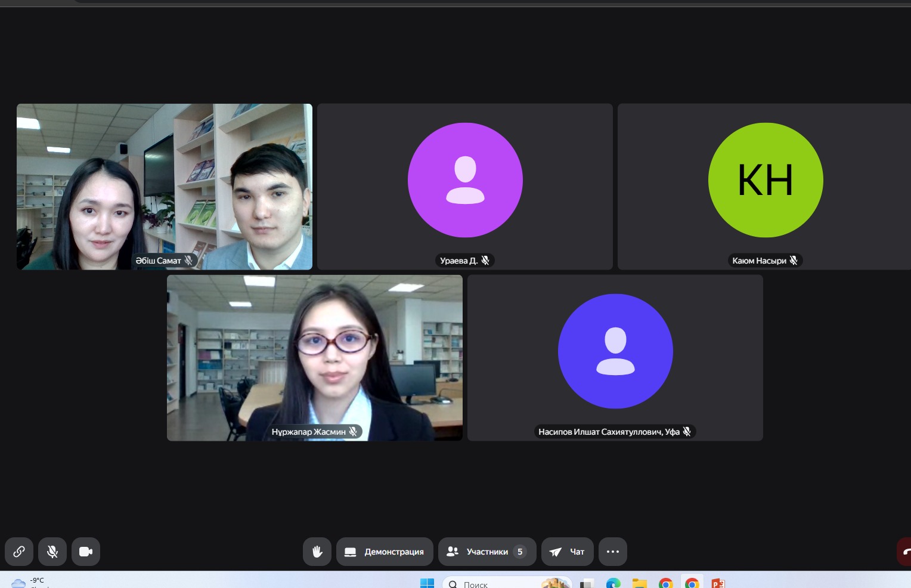Screen dimensions: 911x588
Task: Open the Чат chat panel
Action: [567, 552]
